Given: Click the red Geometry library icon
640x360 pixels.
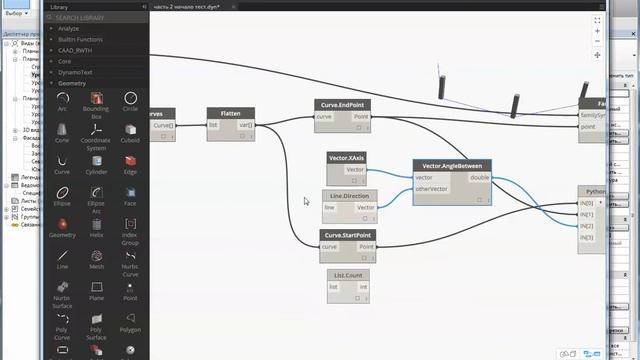Looking at the screenshot, I should pyautogui.click(x=62, y=224).
